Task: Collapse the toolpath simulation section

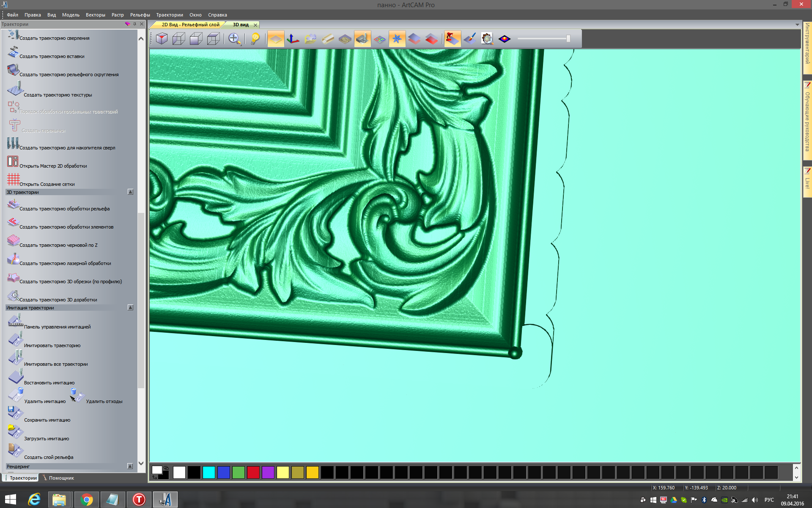Action: [x=130, y=308]
